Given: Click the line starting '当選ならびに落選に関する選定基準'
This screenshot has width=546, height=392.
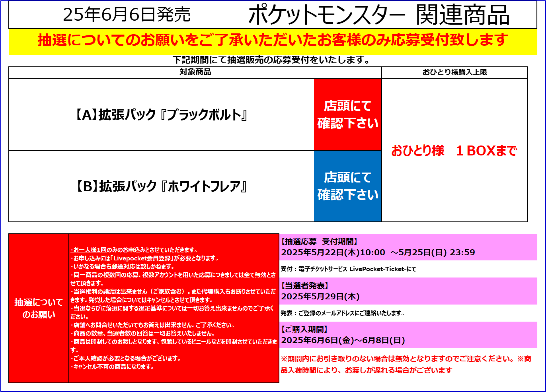Looking at the screenshot, I should (x=172, y=312).
